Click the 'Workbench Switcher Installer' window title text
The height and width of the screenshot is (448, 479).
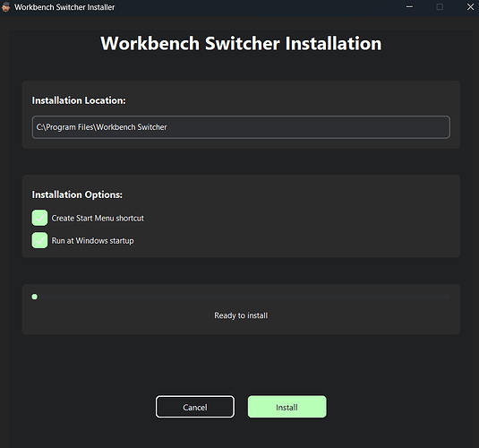click(64, 7)
